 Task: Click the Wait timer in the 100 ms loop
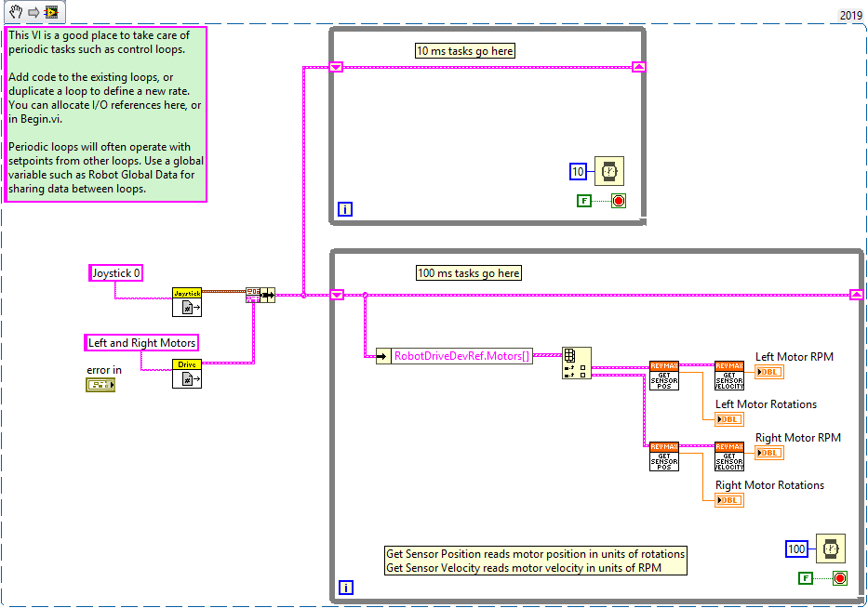pyautogui.click(x=829, y=549)
